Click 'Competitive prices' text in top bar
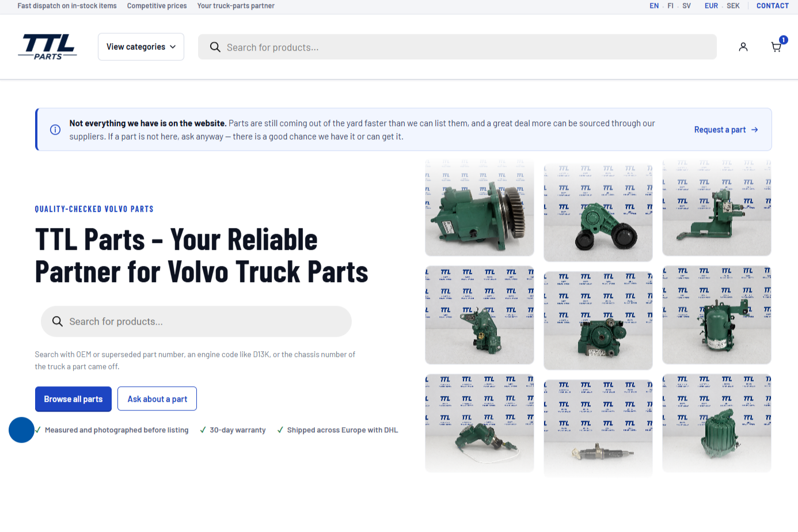Image resolution: width=798 pixels, height=532 pixels. (x=157, y=6)
